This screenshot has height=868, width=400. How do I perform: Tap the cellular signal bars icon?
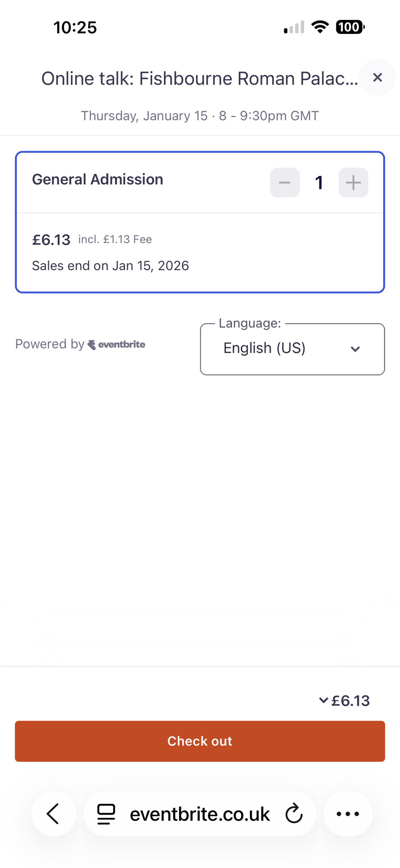coord(294,27)
